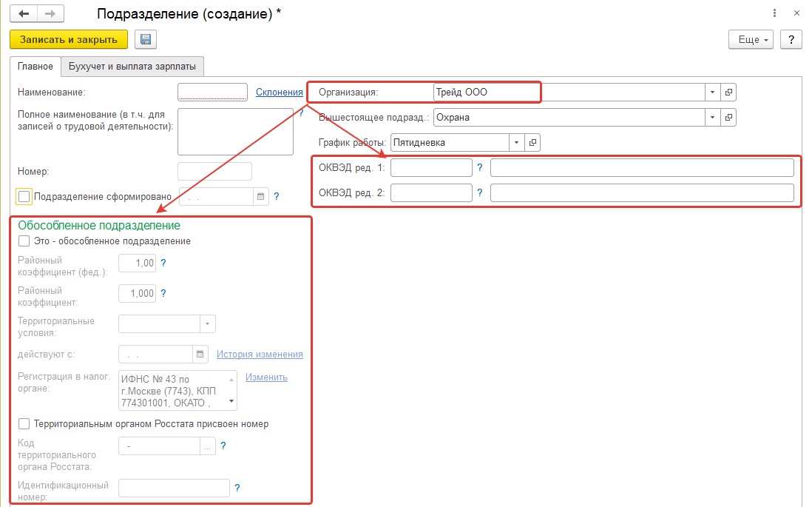Go forward with the right arrow button
812x507 pixels.
click(50, 13)
